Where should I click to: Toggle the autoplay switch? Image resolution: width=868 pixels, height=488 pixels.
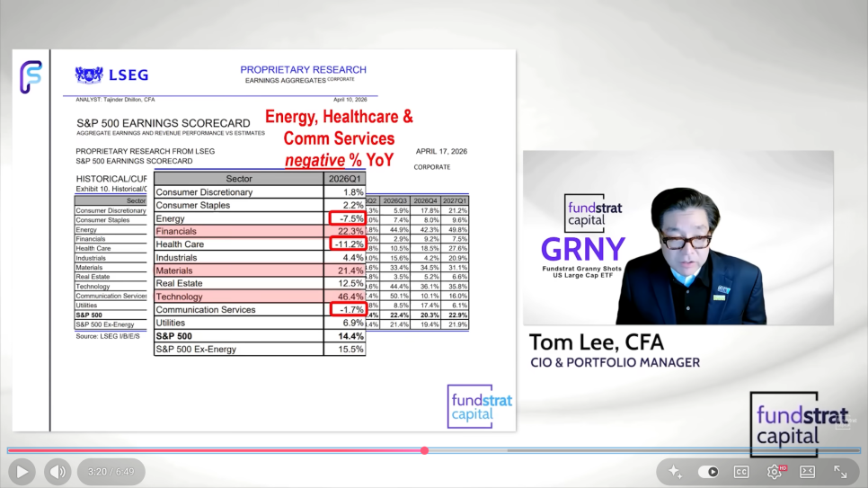click(x=708, y=472)
